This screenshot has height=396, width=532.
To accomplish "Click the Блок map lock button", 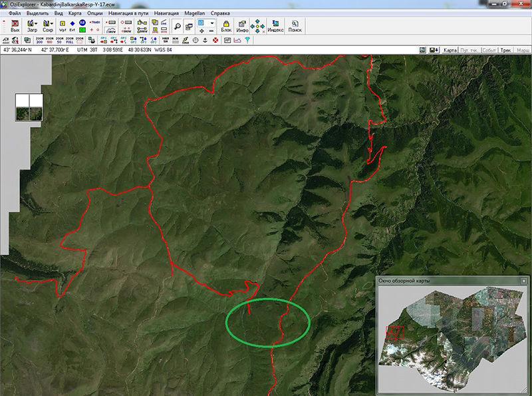I will 226,26.
